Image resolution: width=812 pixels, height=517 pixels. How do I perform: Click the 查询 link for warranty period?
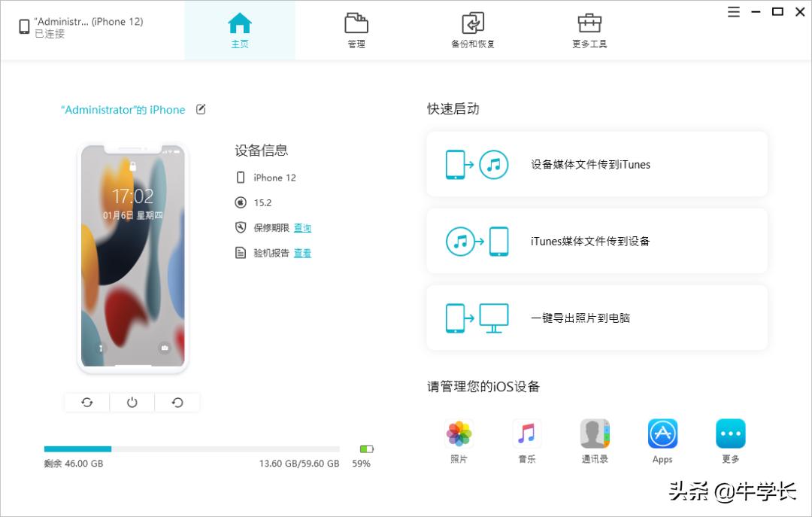[302, 227]
